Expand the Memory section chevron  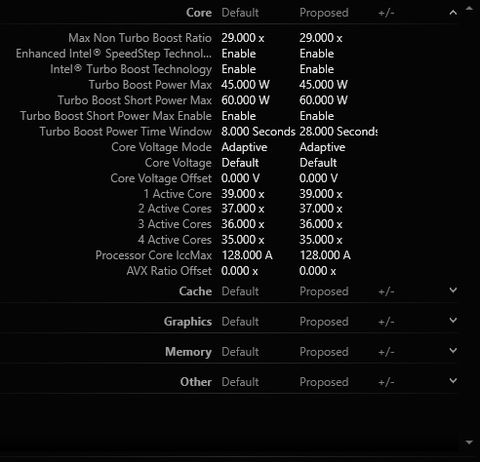453,350
